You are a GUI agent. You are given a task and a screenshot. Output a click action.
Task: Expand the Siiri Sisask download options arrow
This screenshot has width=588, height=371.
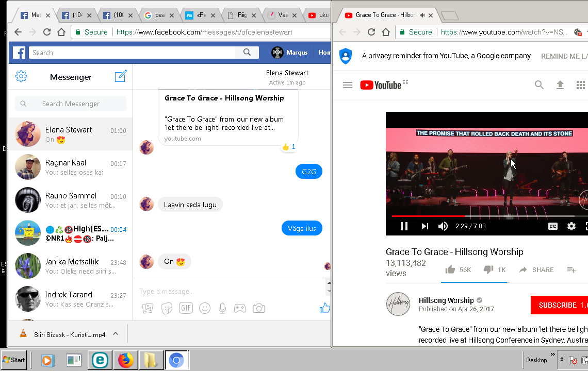(116, 333)
